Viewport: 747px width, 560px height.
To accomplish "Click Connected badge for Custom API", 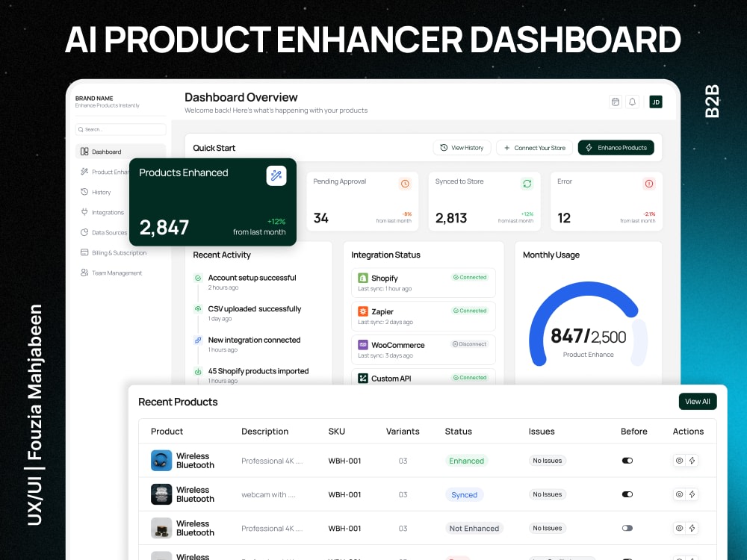I will click(470, 378).
